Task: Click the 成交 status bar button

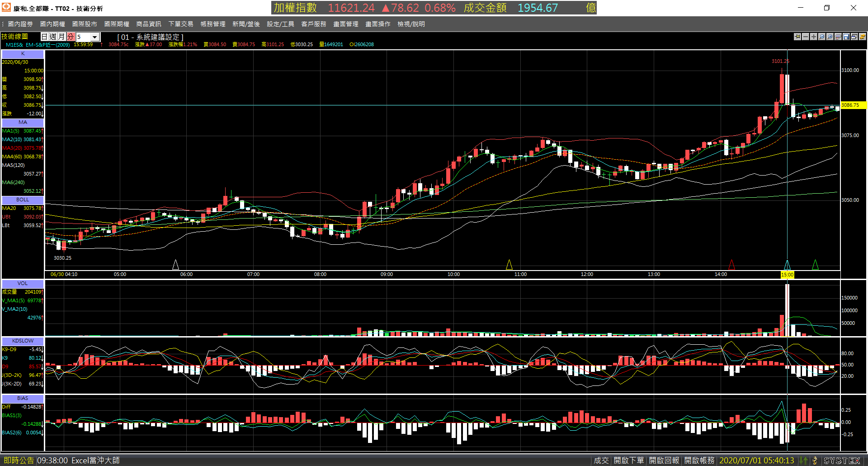Action: [601, 461]
